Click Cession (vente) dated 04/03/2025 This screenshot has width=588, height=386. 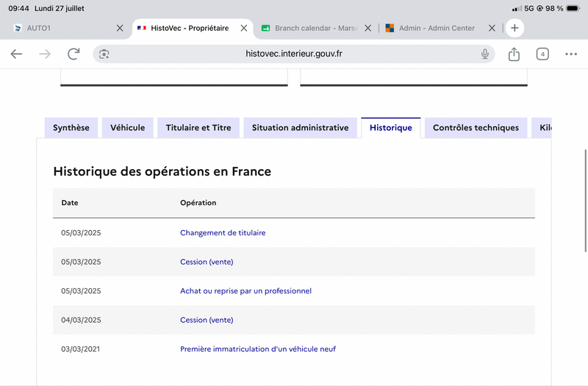(x=207, y=320)
